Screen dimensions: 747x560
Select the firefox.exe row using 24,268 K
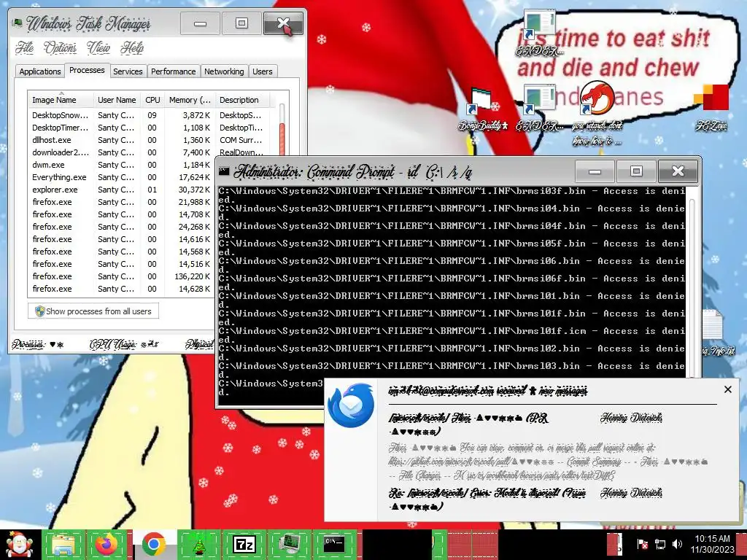pos(122,227)
